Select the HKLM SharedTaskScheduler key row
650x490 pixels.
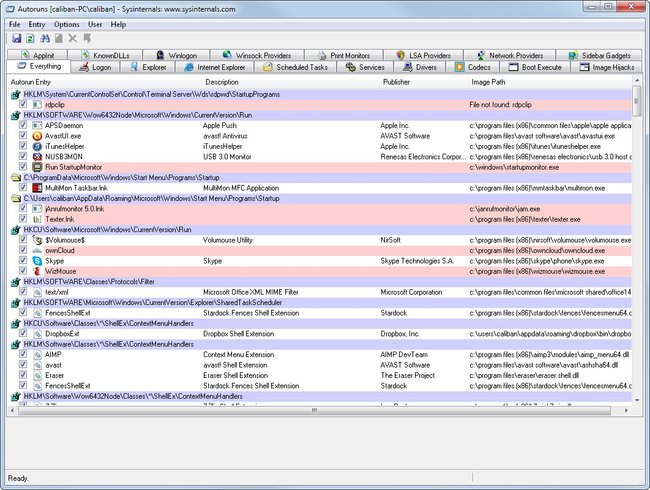[x=321, y=303]
